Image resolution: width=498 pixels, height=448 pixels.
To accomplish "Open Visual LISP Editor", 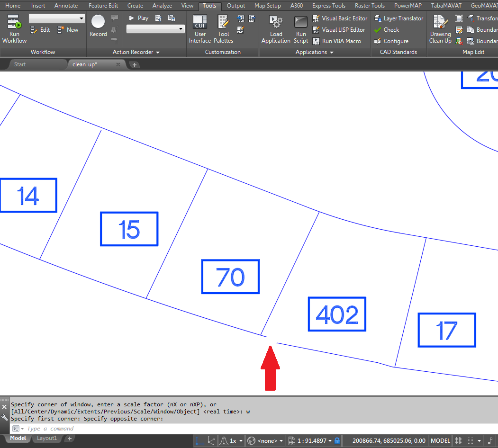I will tap(339, 30).
